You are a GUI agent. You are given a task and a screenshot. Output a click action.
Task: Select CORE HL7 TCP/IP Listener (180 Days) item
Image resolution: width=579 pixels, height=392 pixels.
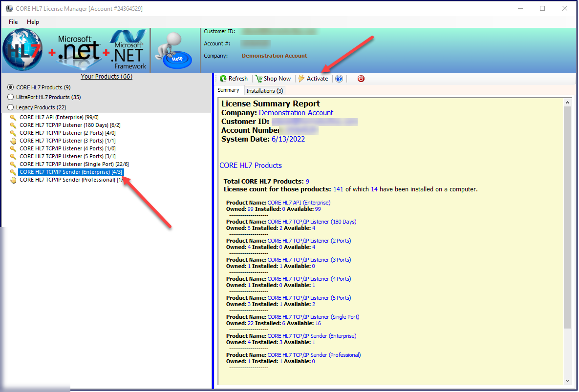point(70,125)
